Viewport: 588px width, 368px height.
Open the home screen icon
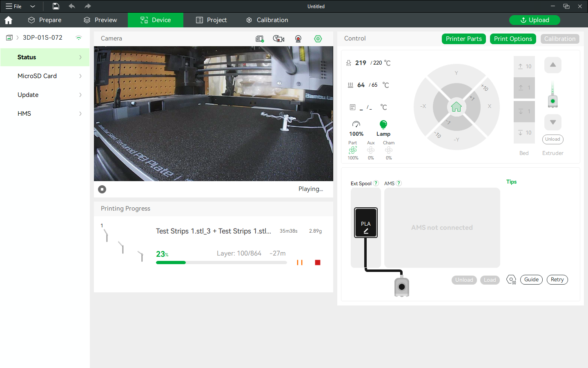(x=9, y=20)
